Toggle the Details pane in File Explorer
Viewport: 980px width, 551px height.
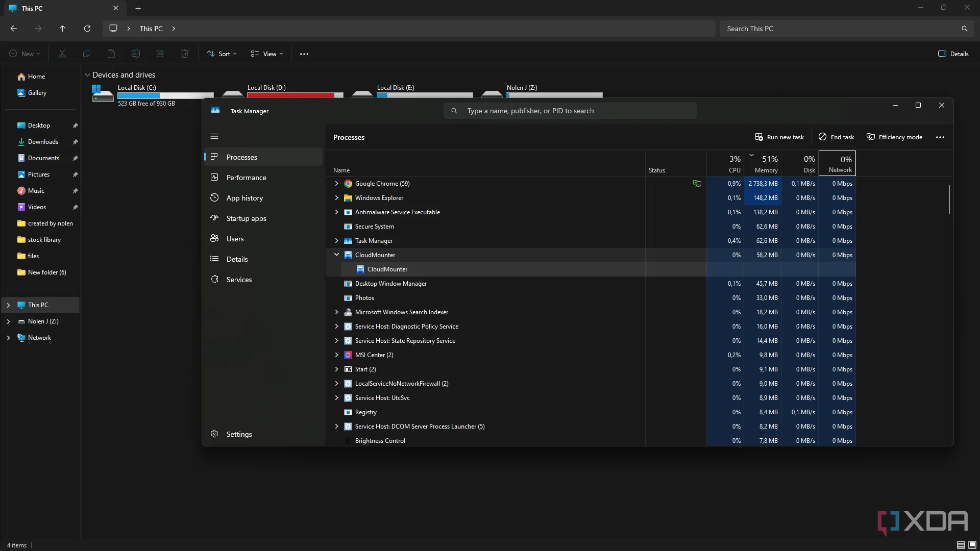click(x=953, y=54)
